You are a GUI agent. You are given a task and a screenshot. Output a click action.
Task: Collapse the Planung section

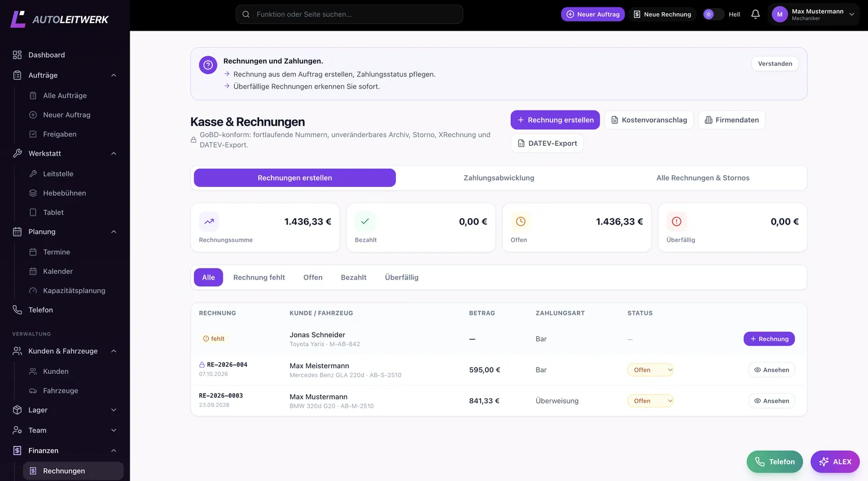point(113,232)
